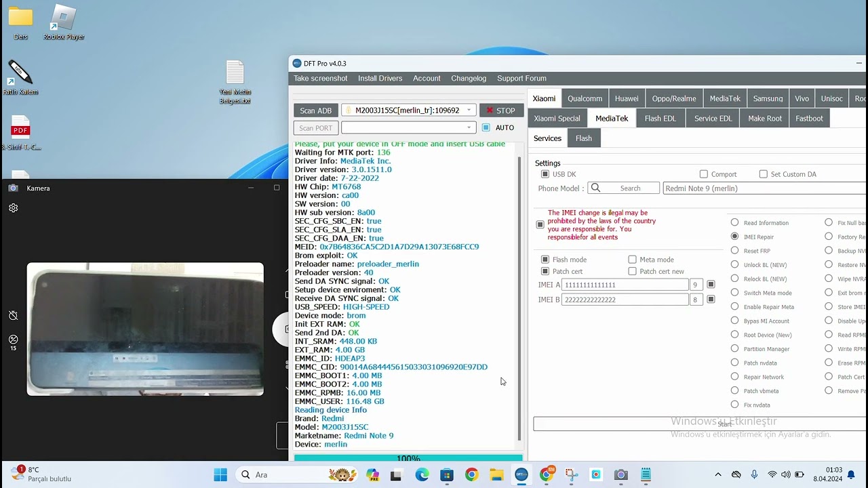Open the PDF file icon on the desktop
The image size is (868, 488).
pos(20,127)
